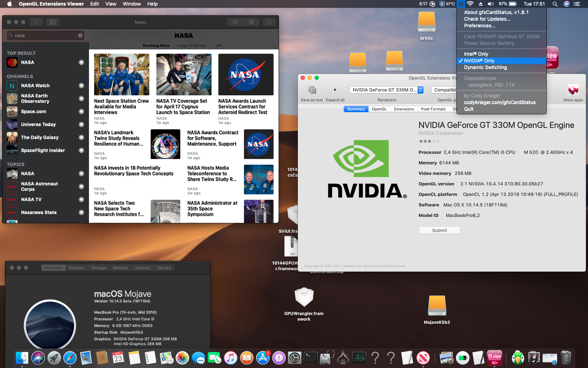Open Music (iTunes) in the Dock
The width and height of the screenshot is (588, 368).
click(x=230, y=358)
